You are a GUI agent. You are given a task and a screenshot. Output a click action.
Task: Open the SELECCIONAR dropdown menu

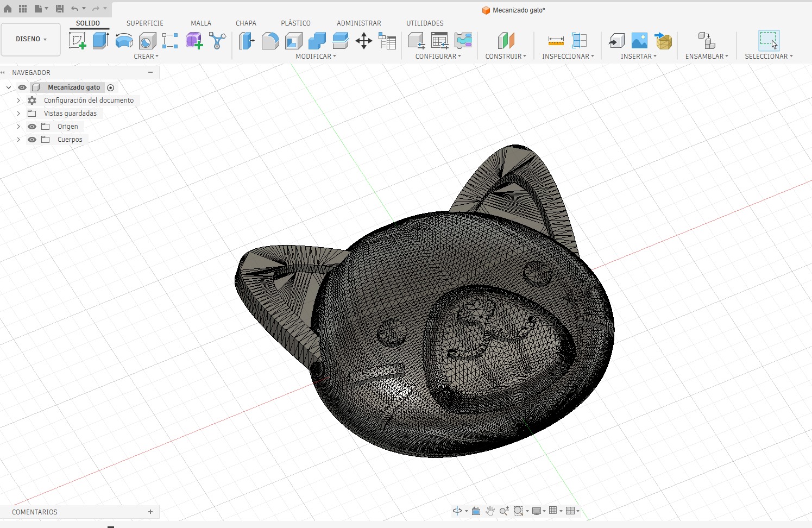[x=769, y=56]
